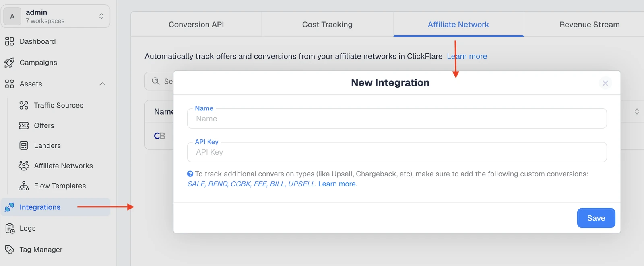Click the Integrations plug icon
Image resolution: width=644 pixels, height=266 pixels.
click(x=9, y=207)
